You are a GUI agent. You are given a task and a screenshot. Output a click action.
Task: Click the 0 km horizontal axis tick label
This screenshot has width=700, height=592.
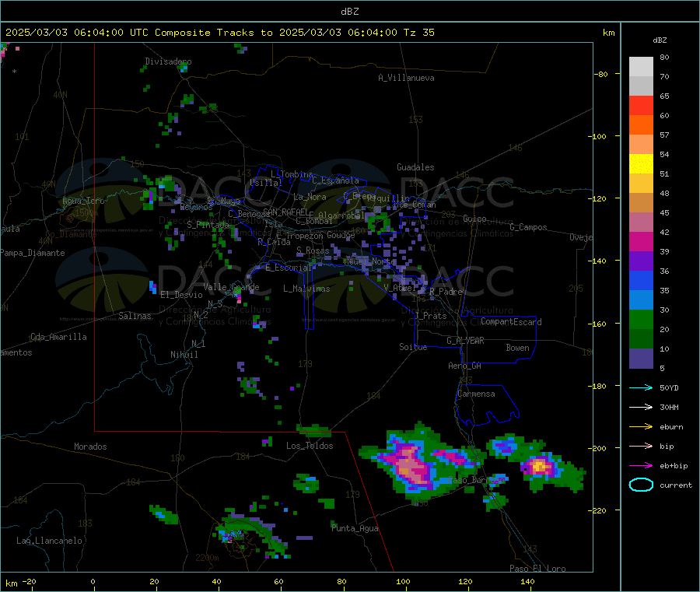coord(93,581)
